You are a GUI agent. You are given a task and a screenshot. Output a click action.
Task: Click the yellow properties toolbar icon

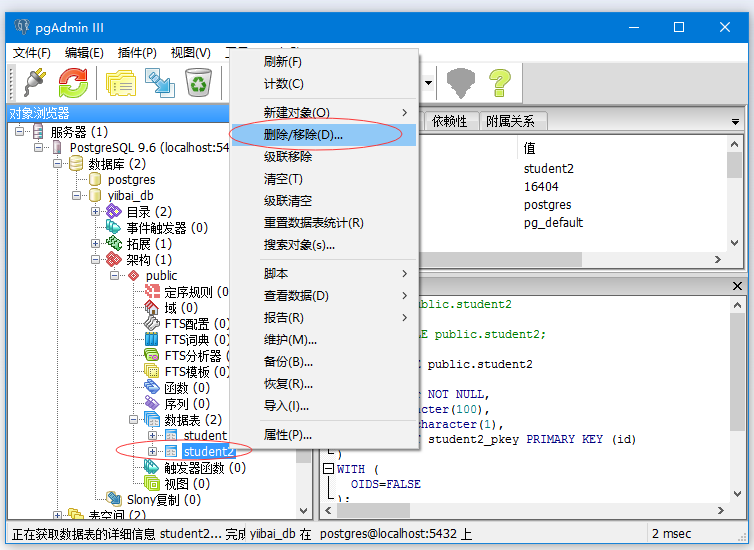[x=121, y=82]
